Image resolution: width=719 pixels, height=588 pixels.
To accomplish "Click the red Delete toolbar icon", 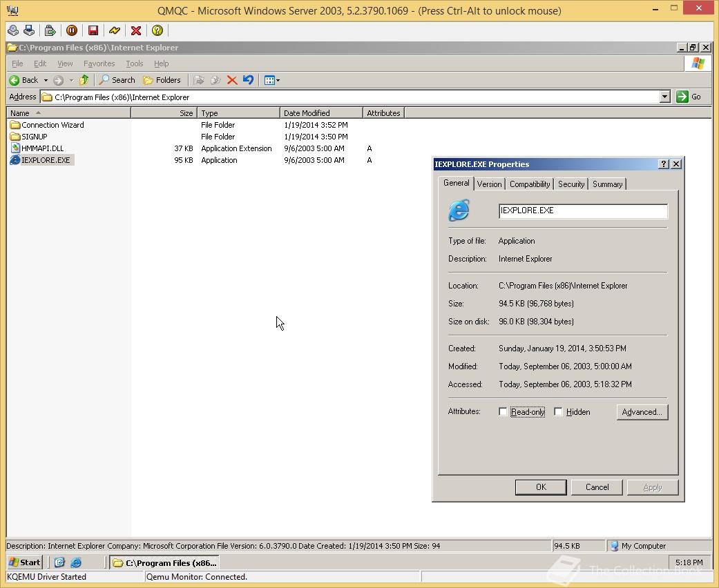I will [x=232, y=80].
